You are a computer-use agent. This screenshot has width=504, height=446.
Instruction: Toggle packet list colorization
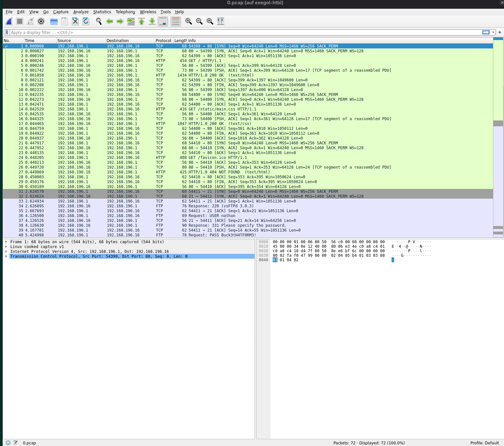click(175, 21)
